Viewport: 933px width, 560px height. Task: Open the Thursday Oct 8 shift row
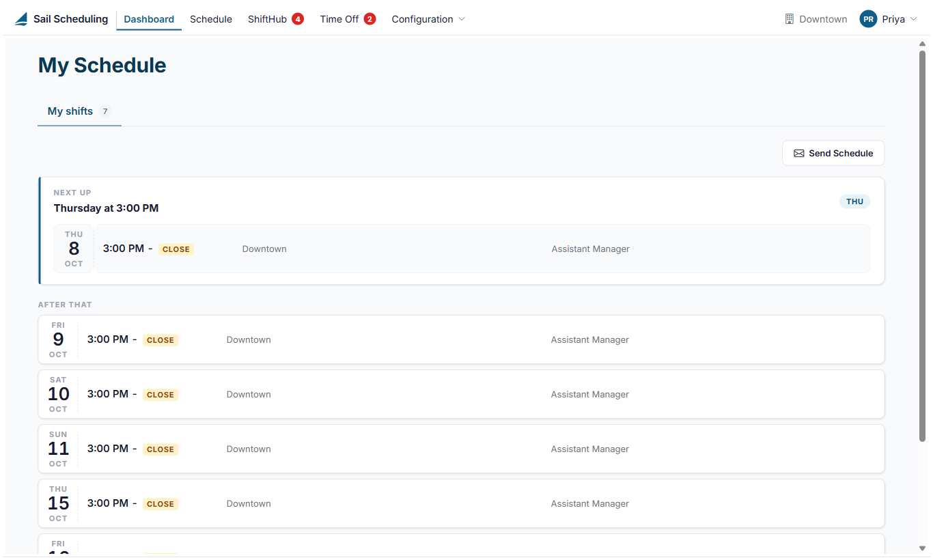(x=462, y=249)
